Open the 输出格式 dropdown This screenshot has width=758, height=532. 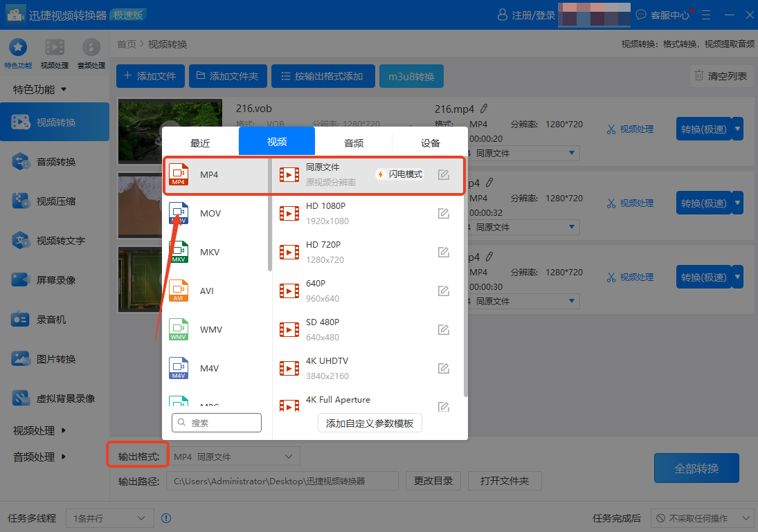pyautogui.click(x=234, y=457)
